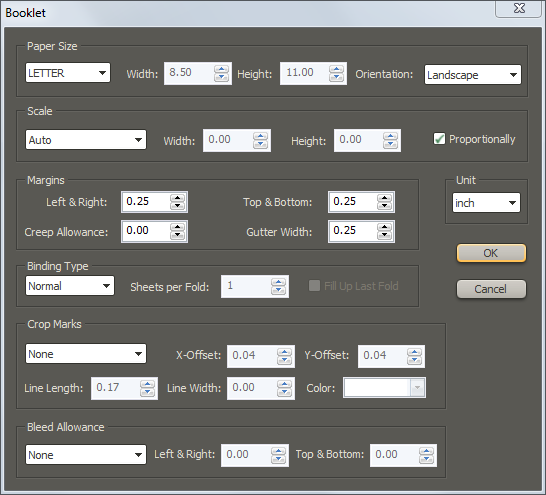
Task: Decrease the Creep Allowance value
Action: [x=178, y=235]
